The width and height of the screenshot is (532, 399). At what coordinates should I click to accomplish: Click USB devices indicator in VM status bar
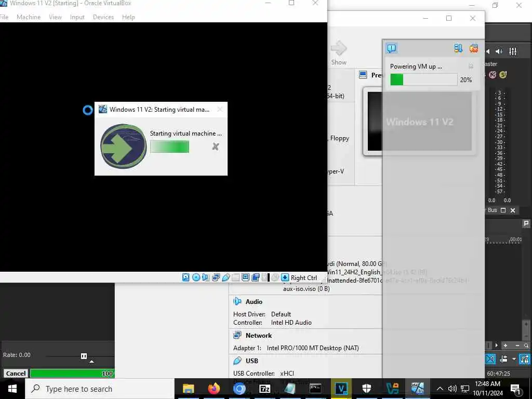tap(226, 277)
